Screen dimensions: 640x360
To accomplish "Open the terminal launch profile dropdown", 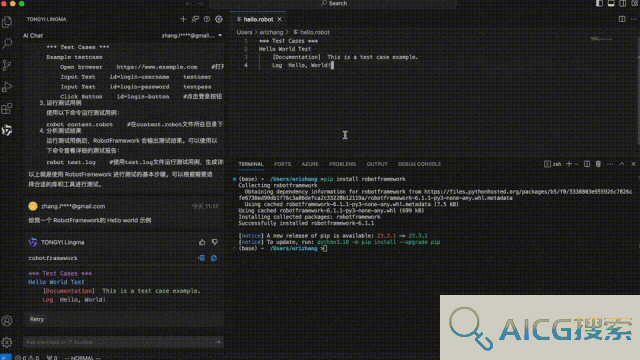I will 576,164.
